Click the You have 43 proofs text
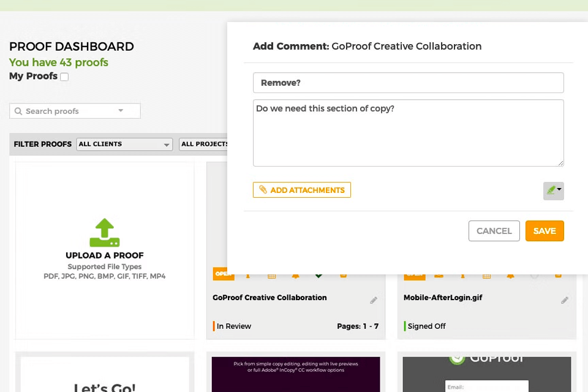Viewport: 588px width, 392px height. 59,62
